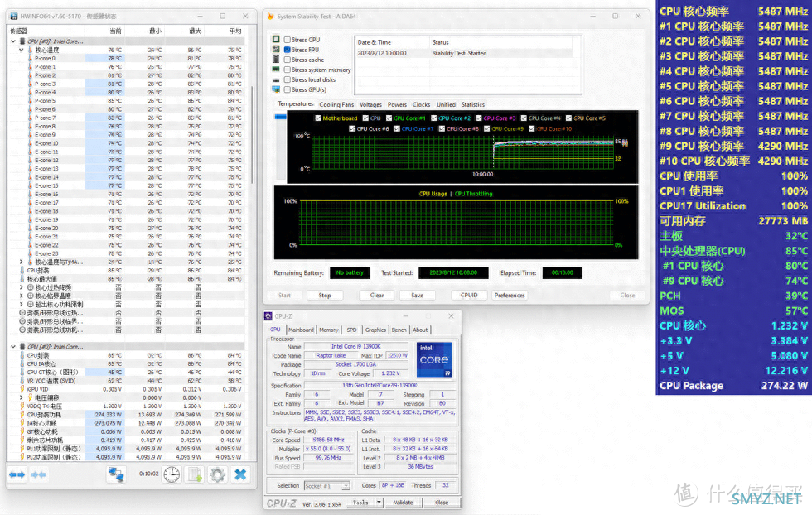Click the Tools button in CPU-Z

tap(361, 503)
